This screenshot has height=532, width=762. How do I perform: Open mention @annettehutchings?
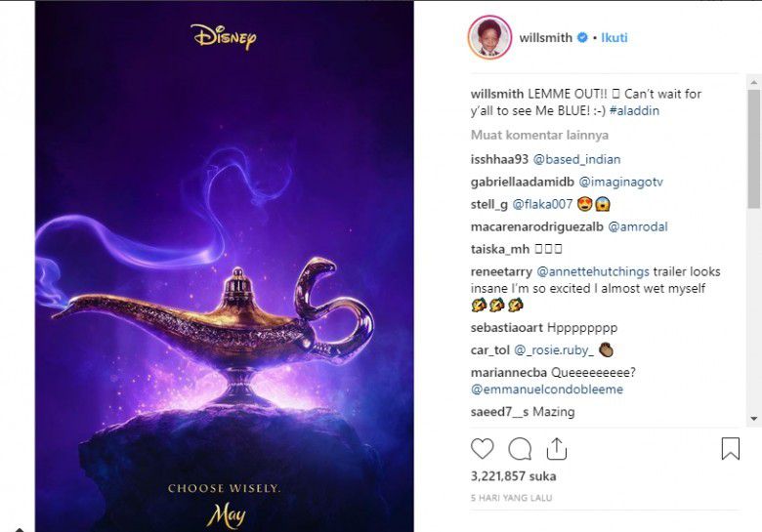tap(593, 271)
